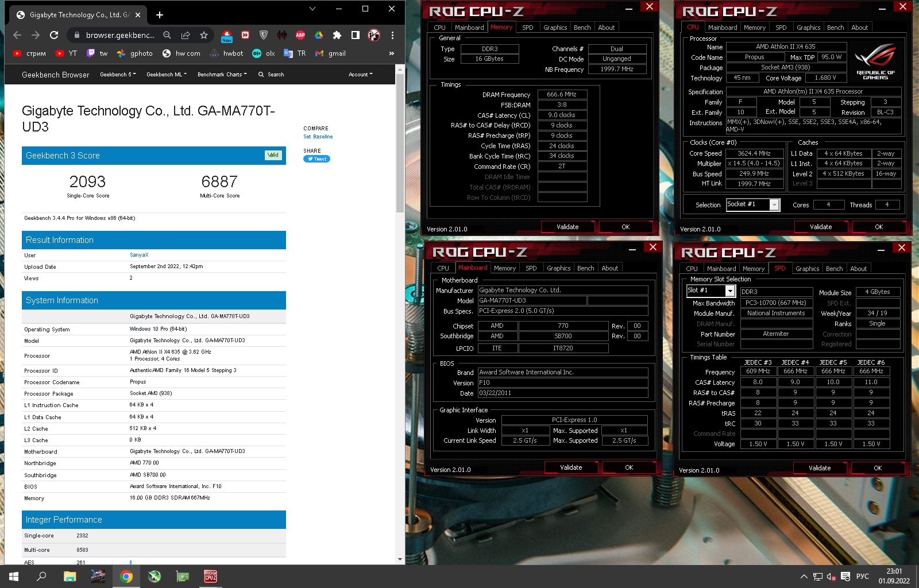Bookmark this page with the star icon
The width and height of the screenshot is (919, 588).
(x=204, y=35)
